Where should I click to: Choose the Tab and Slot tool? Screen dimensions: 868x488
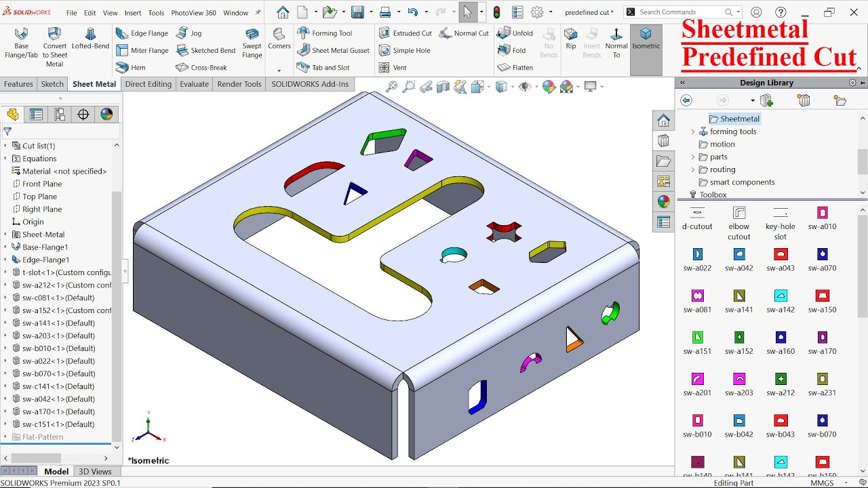[x=323, y=67]
